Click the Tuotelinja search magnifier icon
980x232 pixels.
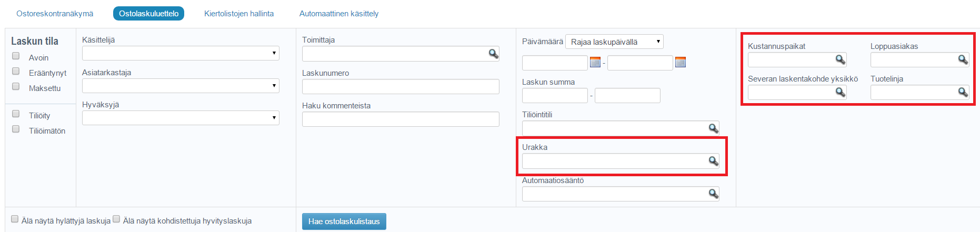pos(963,93)
